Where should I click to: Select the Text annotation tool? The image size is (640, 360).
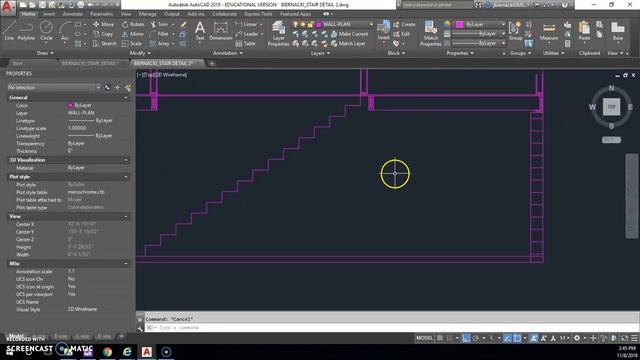tap(200, 31)
